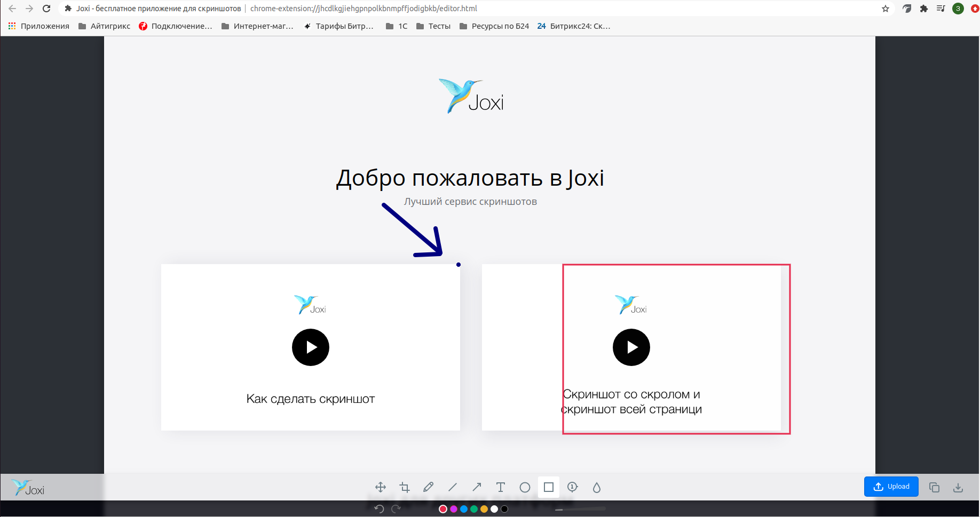Pick the green color swatch
The width and height of the screenshot is (980, 517).
474,509
